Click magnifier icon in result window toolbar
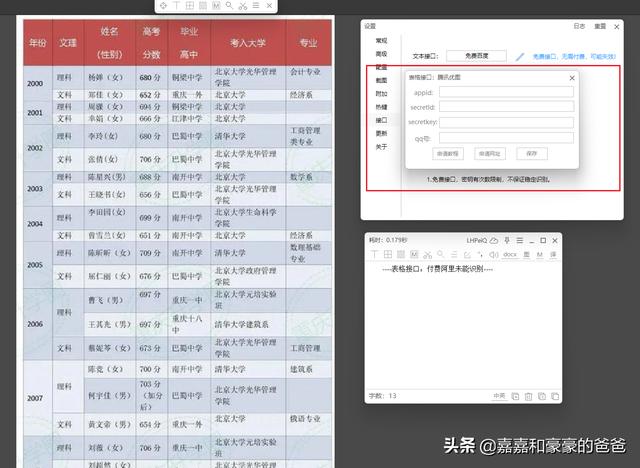640x468 pixels. (440, 254)
